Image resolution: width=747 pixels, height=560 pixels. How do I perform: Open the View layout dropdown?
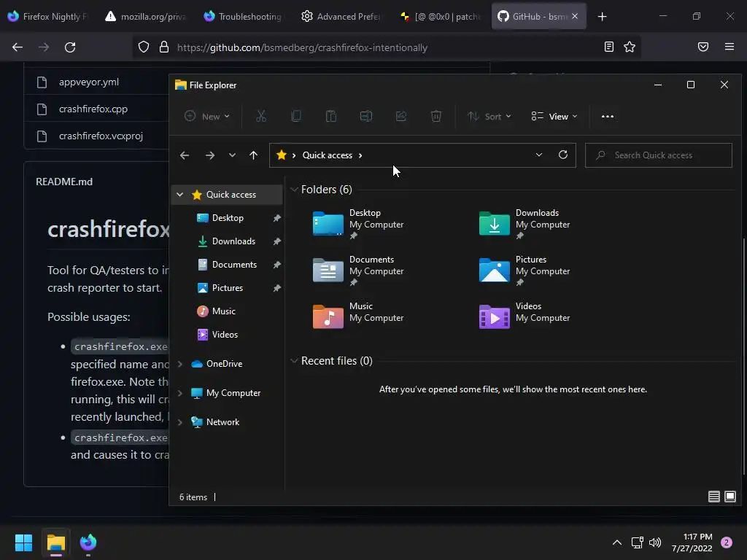coord(554,116)
